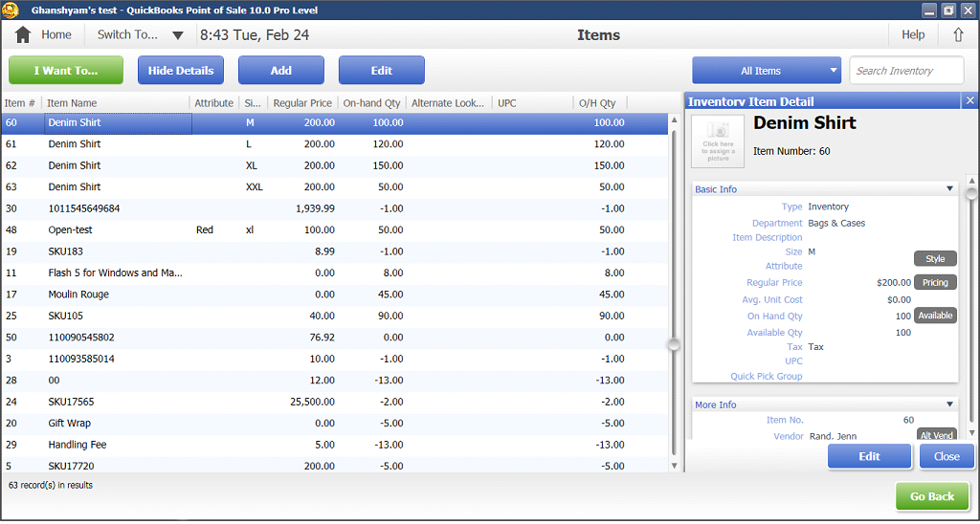Click the Style button next to Size

coord(935,259)
